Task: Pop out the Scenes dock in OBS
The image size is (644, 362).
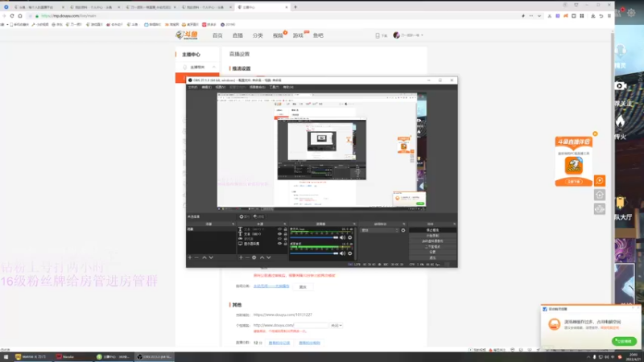Action: point(233,224)
